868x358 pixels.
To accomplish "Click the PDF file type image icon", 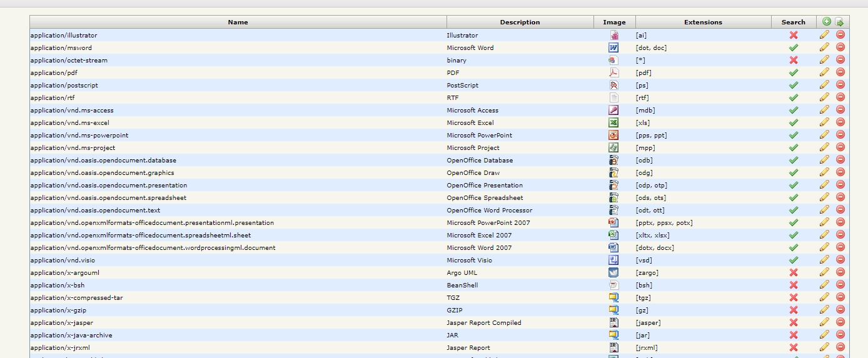I will coord(613,72).
